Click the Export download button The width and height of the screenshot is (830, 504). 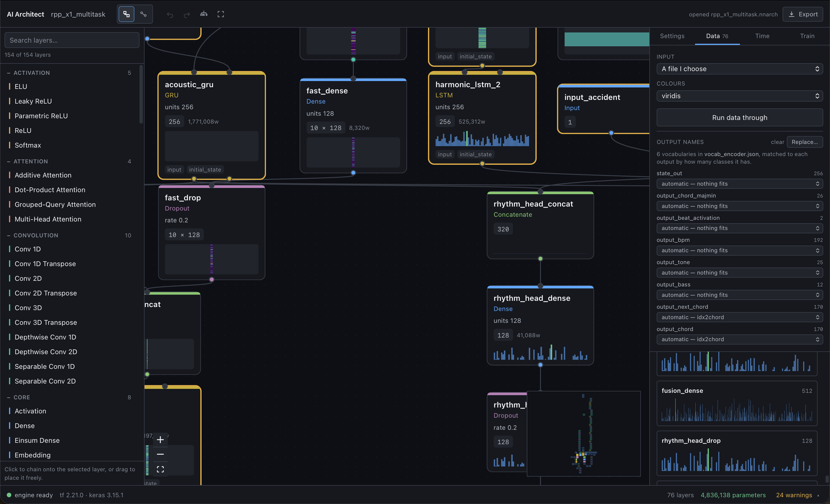pyautogui.click(x=803, y=14)
